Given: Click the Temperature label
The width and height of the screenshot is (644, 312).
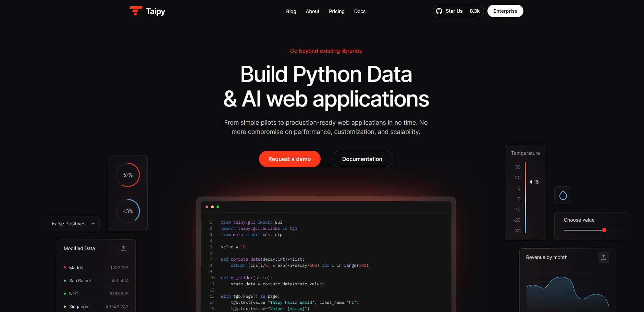Looking at the screenshot, I should pos(525,153).
